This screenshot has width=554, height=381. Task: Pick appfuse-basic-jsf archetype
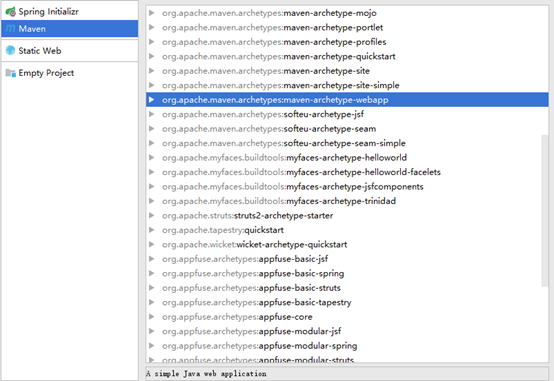click(x=245, y=259)
